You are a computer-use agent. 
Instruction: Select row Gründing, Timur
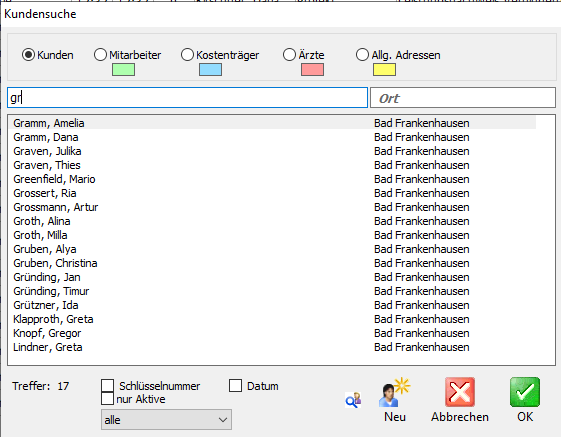pyautogui.click(x=273, y=291)
